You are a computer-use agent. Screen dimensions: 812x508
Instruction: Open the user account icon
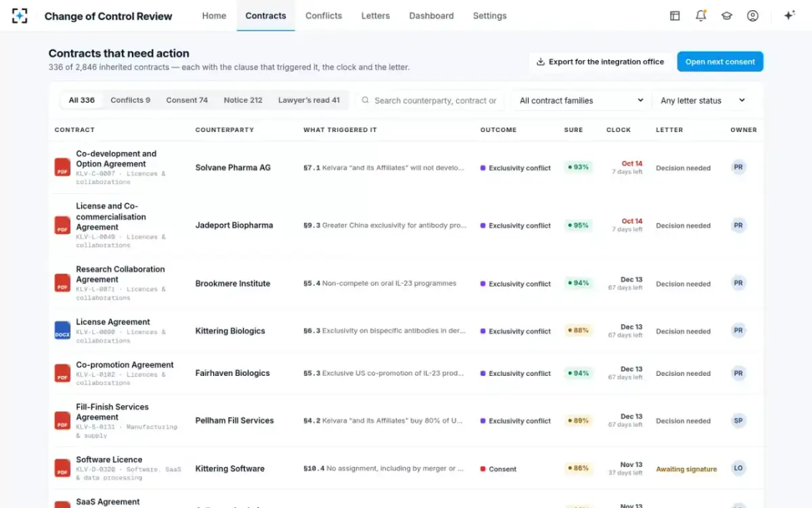click(752, 16)
